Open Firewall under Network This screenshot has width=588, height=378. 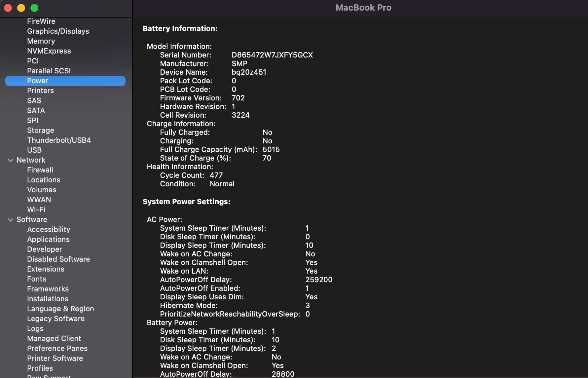40,170
